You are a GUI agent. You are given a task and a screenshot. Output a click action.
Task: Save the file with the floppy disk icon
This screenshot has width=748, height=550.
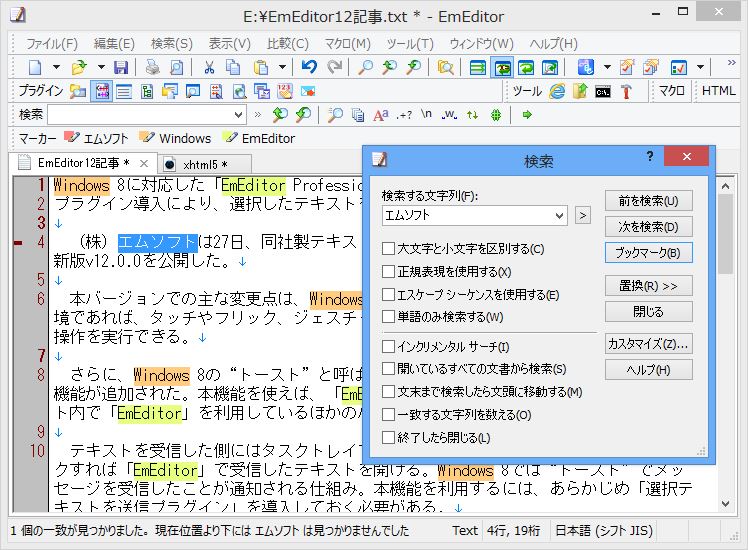pyautogui.click(x=121, y=67)
